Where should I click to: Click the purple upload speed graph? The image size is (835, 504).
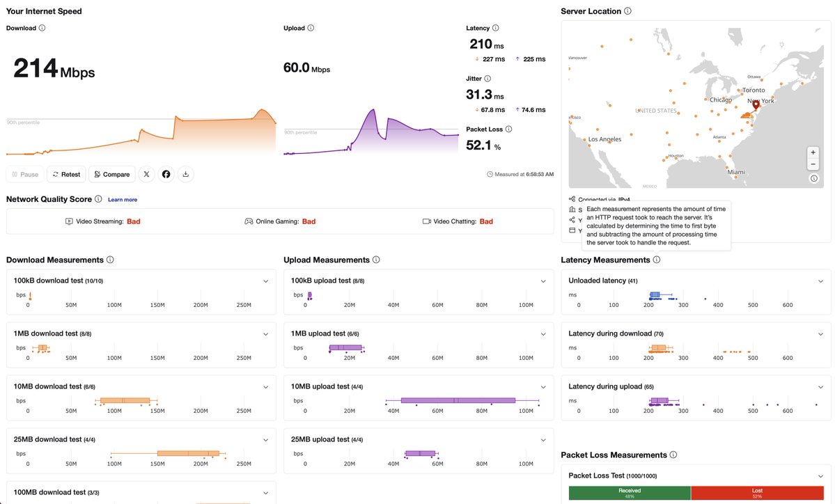coord(371,132)
